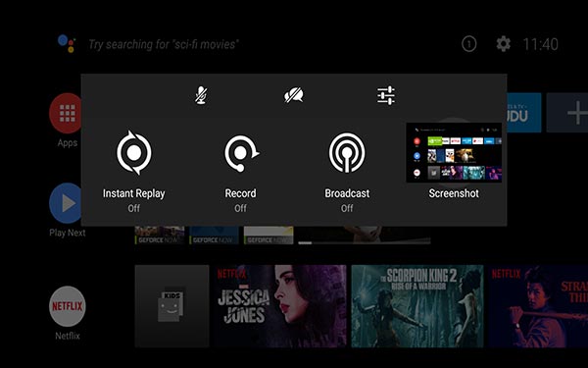Open the Jessica Jones poster
Viewport: 588px width, 368px height.
click(x=280, y=306)
